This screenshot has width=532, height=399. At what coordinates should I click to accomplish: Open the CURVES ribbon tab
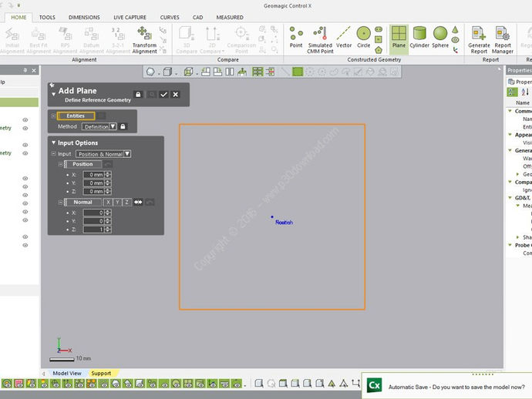pos(170,17)
